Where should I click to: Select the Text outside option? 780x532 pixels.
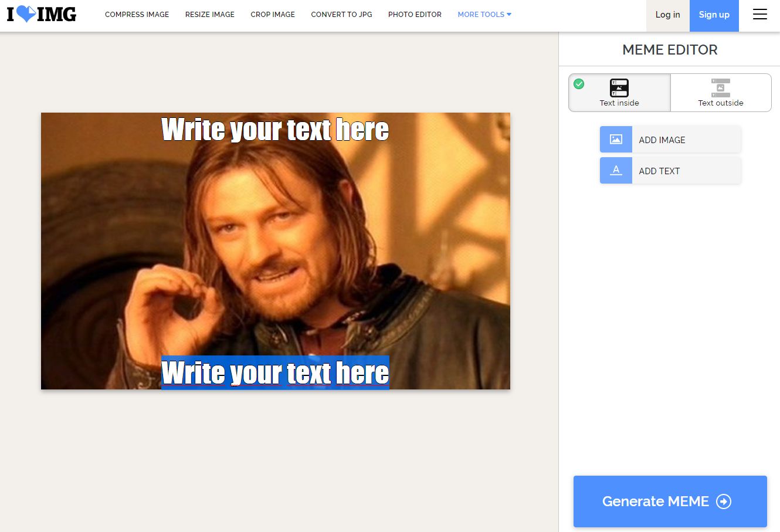point(721,93)
